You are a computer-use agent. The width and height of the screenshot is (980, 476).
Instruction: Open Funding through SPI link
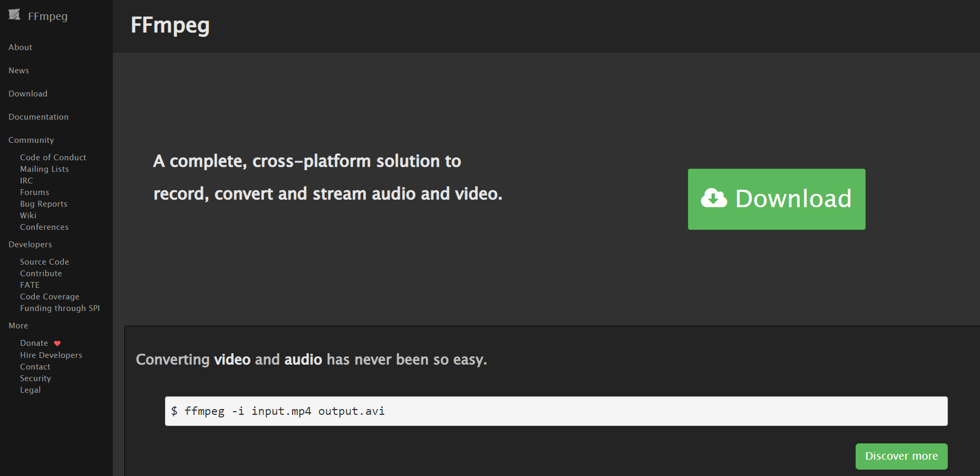pyautogui.click(x=60, y=308)
